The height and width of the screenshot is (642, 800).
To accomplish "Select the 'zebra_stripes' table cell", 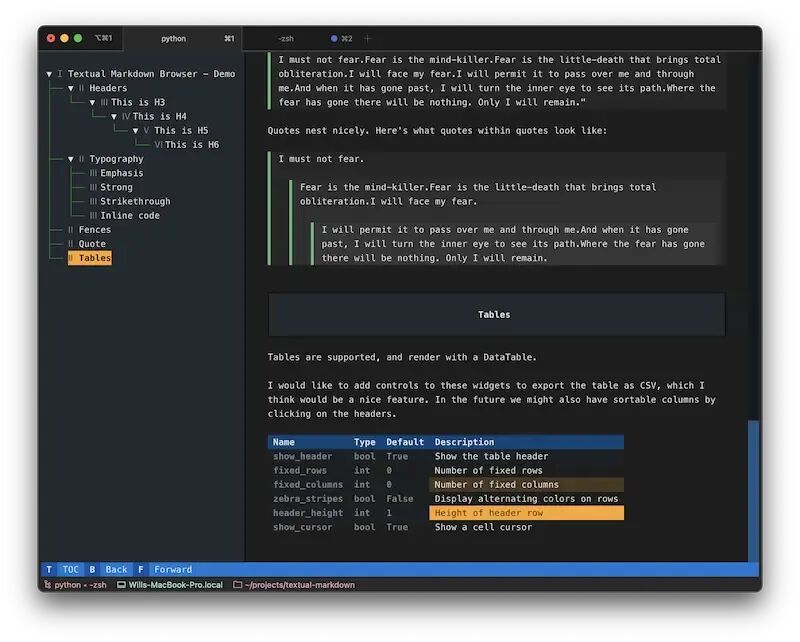I will [308, 499].
